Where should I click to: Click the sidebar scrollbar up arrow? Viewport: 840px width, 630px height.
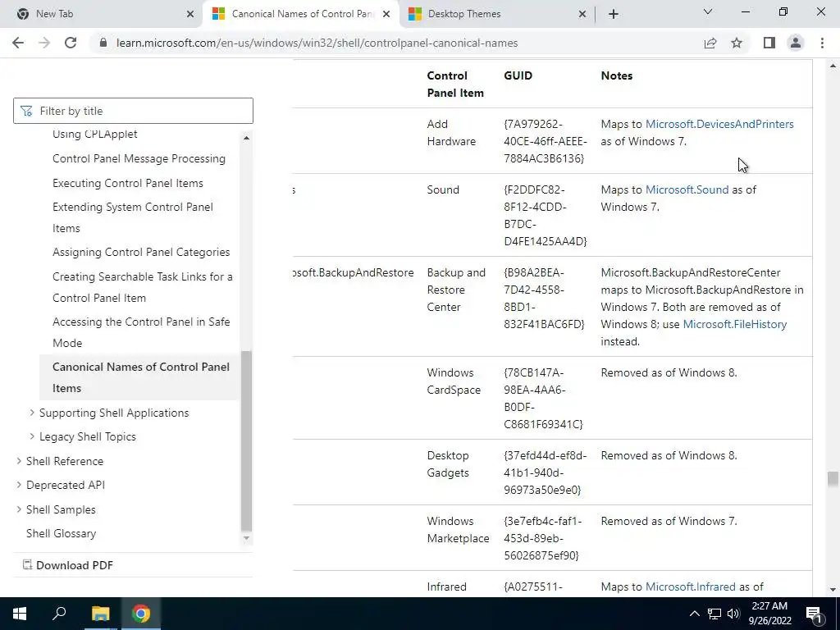(246, 138)
